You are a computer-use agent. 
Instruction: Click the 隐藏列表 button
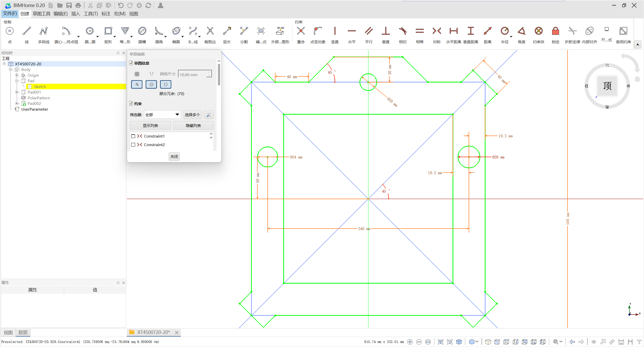pyautogui.click(x=193, y=125)
